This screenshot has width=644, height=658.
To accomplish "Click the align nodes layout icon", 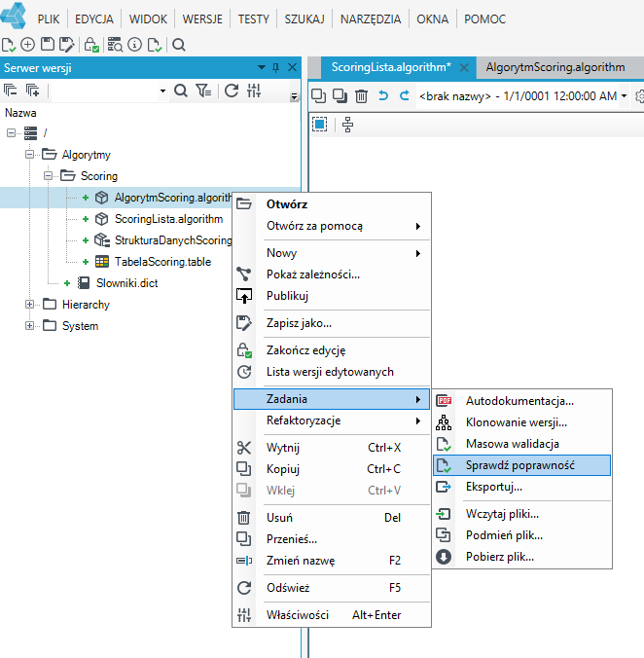I will click(x=347, y=125).
